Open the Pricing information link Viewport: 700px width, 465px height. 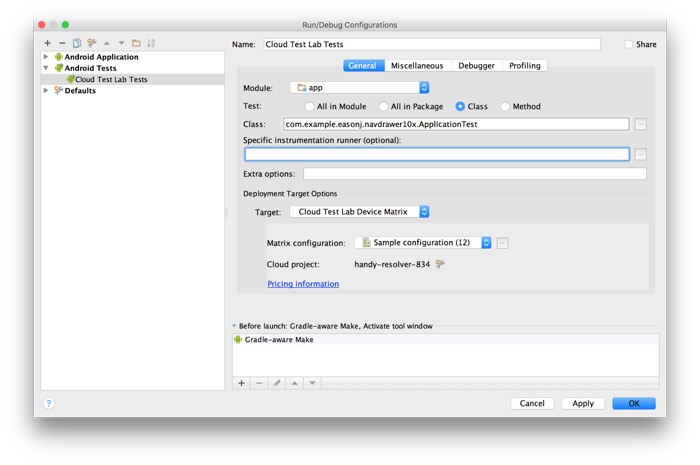point(303,284)
